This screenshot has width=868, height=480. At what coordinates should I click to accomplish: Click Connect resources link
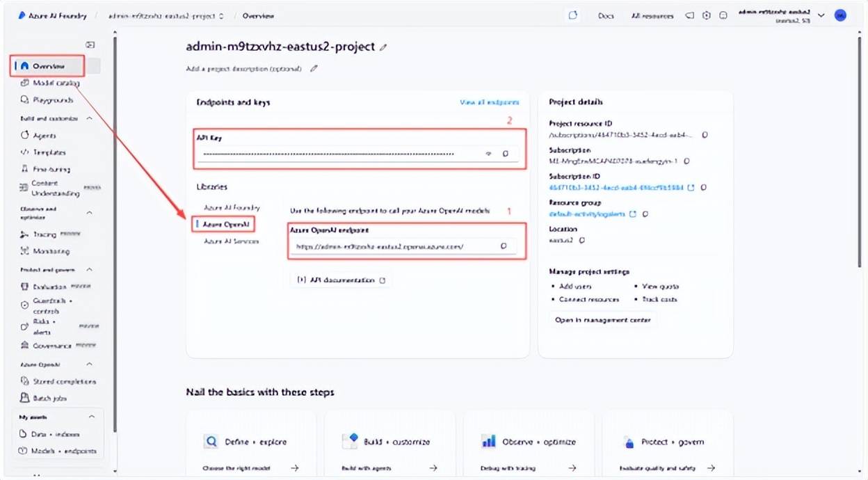pos(588,299)
